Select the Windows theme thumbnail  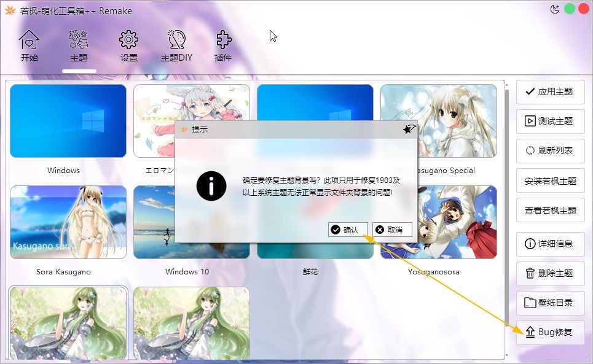click(68, 121)
